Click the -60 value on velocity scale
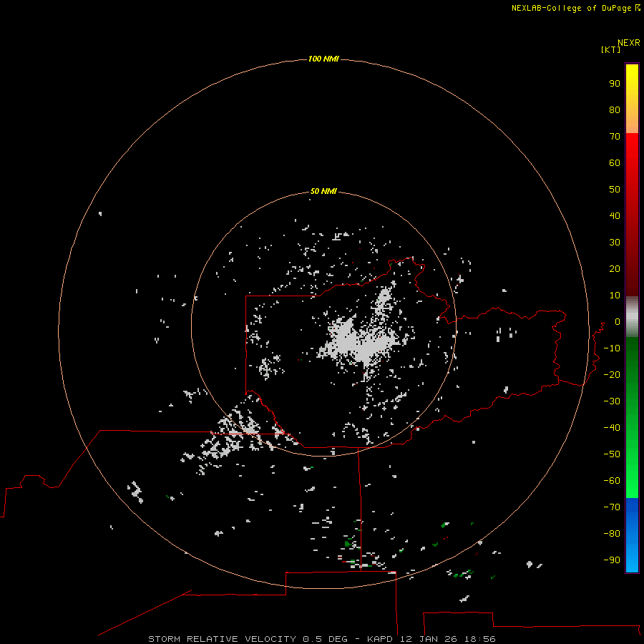The height and width of the screenshot is (644, 644). point(612,481)
